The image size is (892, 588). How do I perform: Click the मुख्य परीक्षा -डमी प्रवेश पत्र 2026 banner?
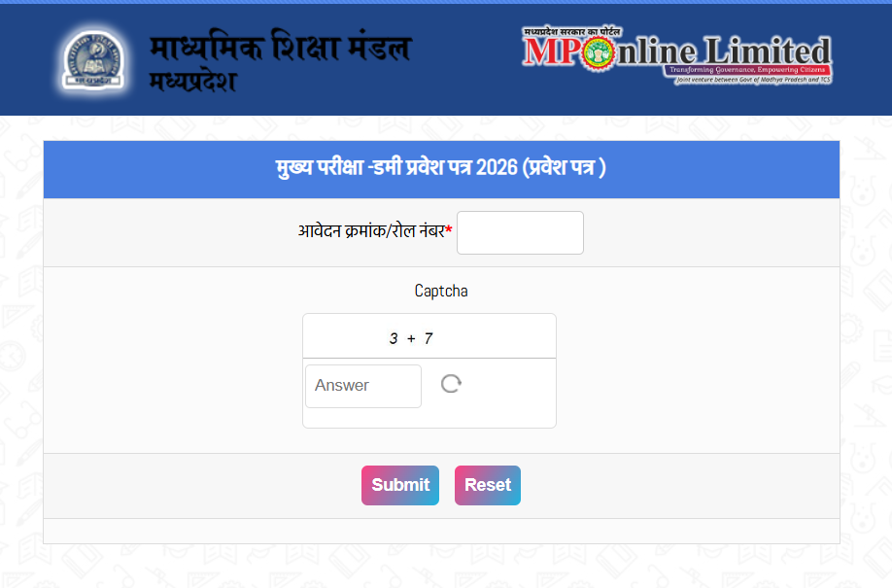(441, 170)
